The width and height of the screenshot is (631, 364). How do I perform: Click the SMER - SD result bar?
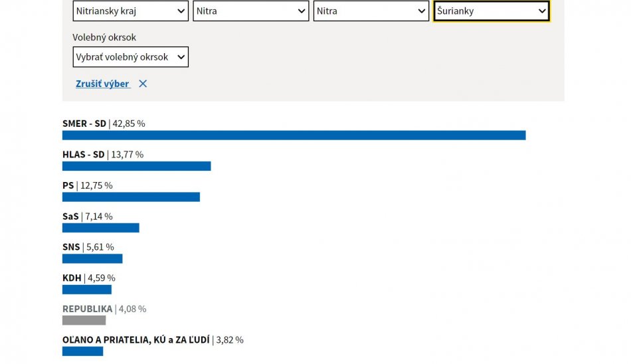pyautogui.click(x=294, y=136)
